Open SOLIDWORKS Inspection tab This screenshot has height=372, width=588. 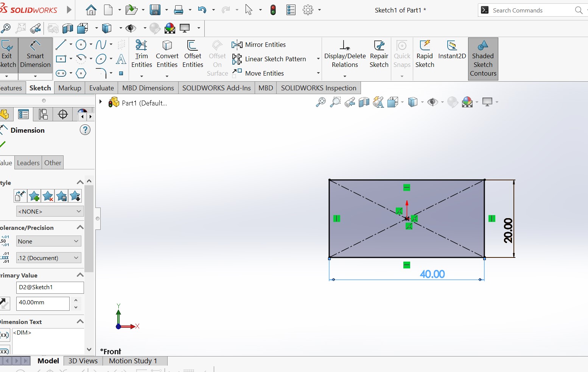[x=319, y=88]
